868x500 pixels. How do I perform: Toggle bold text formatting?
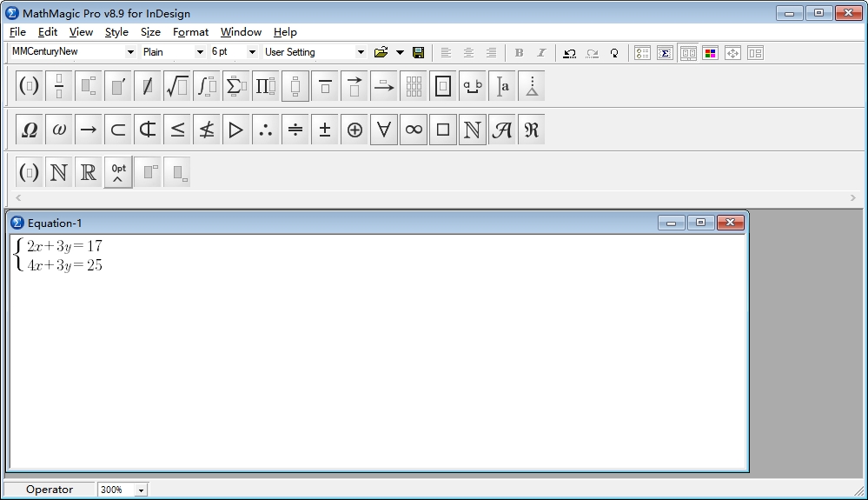pyautogui.click(x=519, y=52)
